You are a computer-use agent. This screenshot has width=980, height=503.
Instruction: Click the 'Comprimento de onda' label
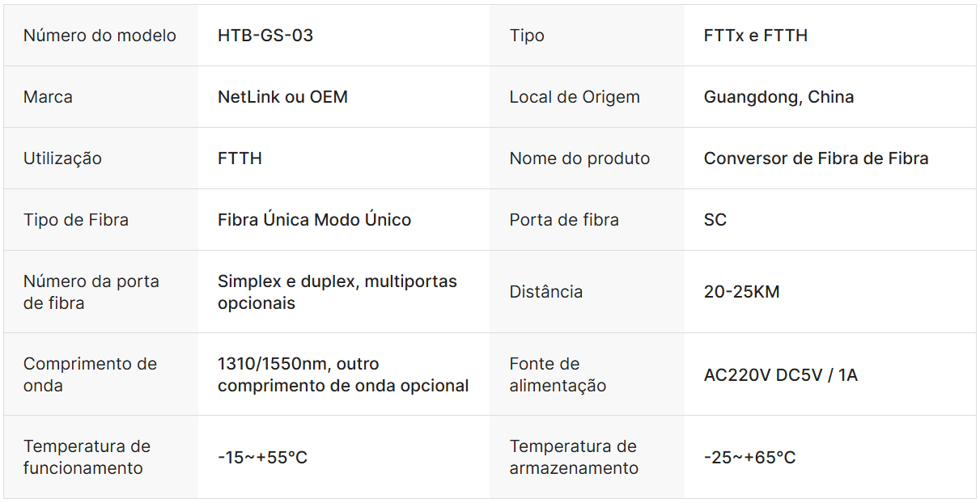(90, 374)
